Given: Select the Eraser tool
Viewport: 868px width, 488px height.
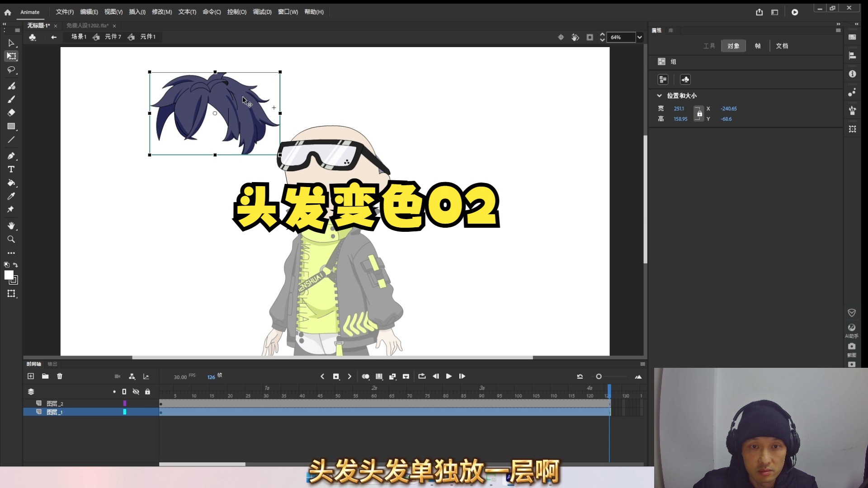Looking at the screenshot, I should [x=12, y=113].
